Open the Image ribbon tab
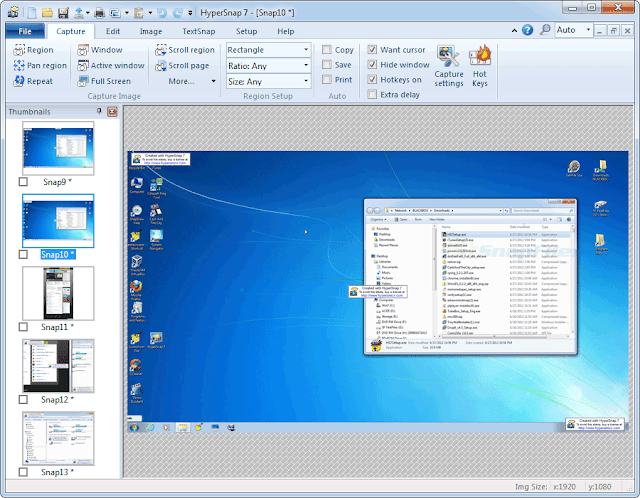The image size is (640, 498). tap(151, 31)
